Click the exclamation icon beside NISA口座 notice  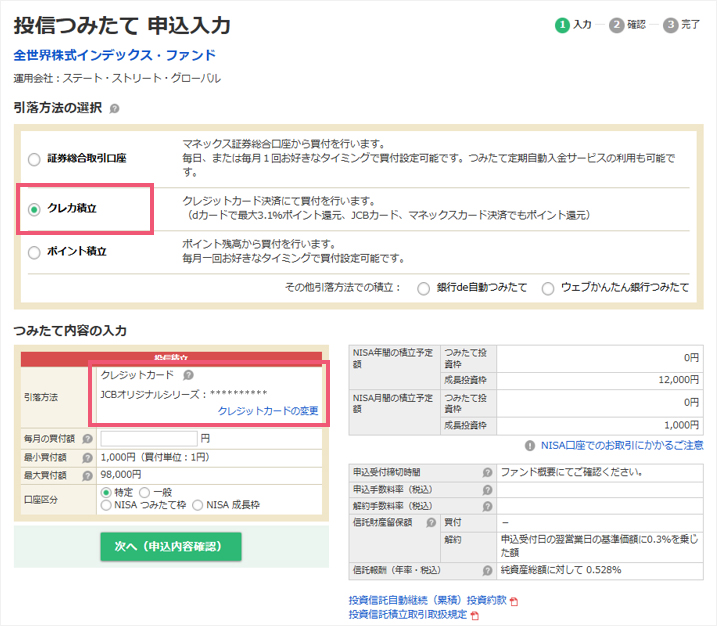pyautogui.click(x=530, y=446)
